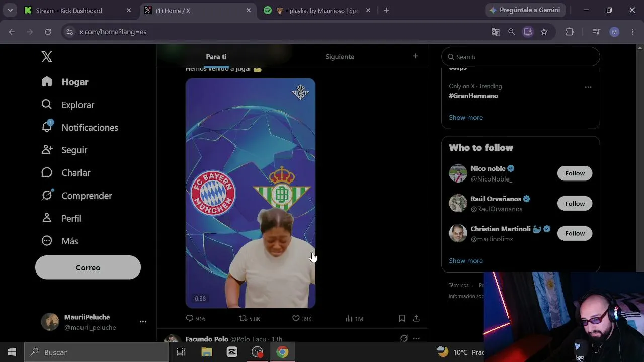Share the Bayern Betis video post

coord(416,318)
